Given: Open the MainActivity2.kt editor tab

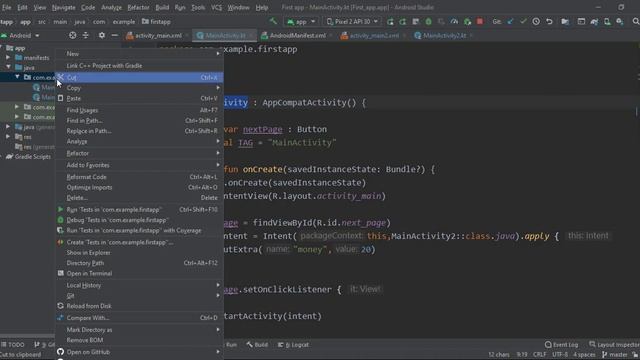Looking at the screenshot, I should (444, 36).
